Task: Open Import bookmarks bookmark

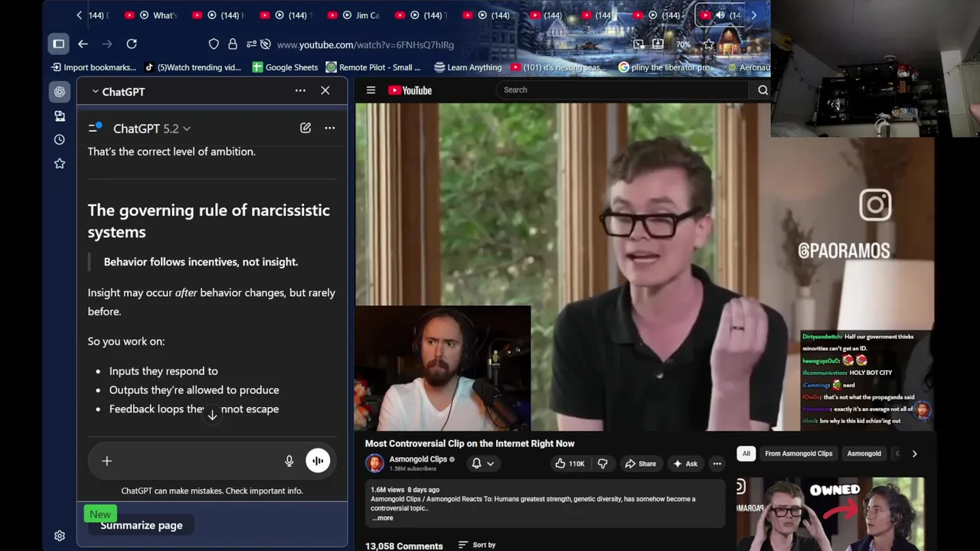Action: click(x=93, y=67)
